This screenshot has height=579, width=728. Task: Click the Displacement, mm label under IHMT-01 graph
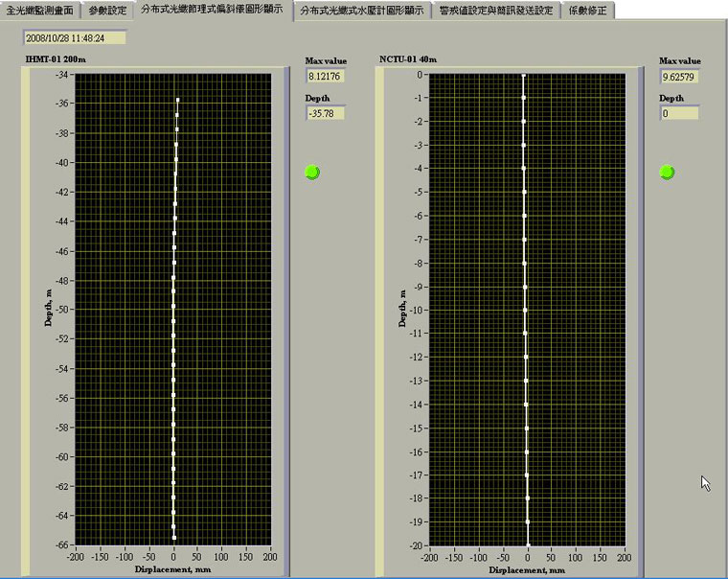(x=172, y=567)
